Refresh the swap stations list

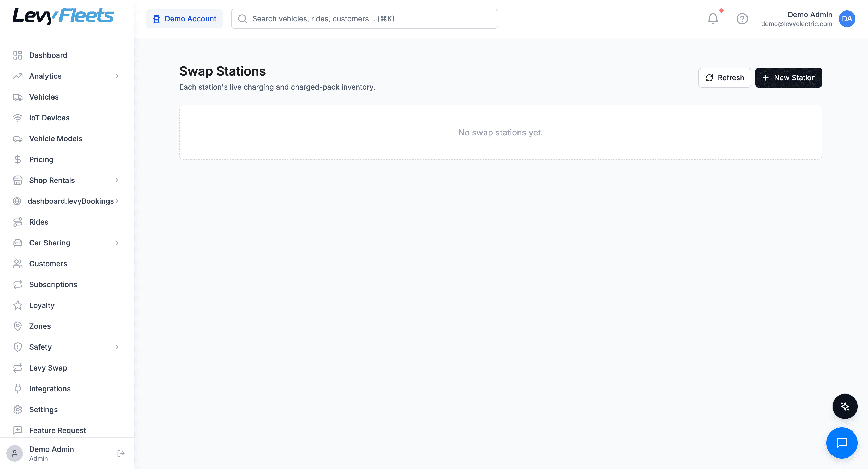(x=725, y=78)
